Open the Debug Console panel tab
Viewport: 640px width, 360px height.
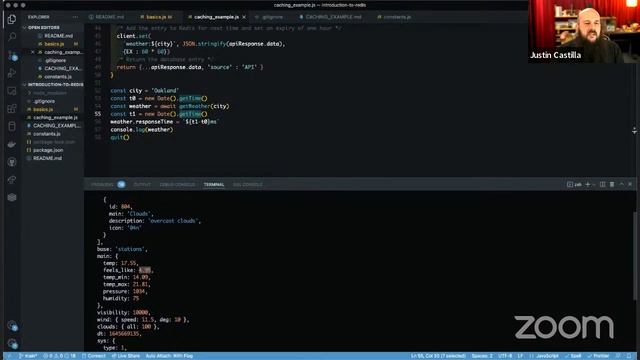177,184
